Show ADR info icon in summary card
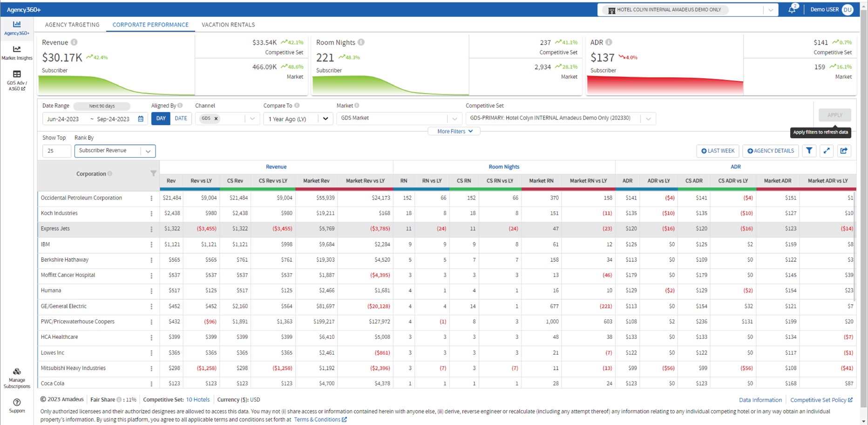Viewport: 868px width, 425px height. (x=609, y=42)
